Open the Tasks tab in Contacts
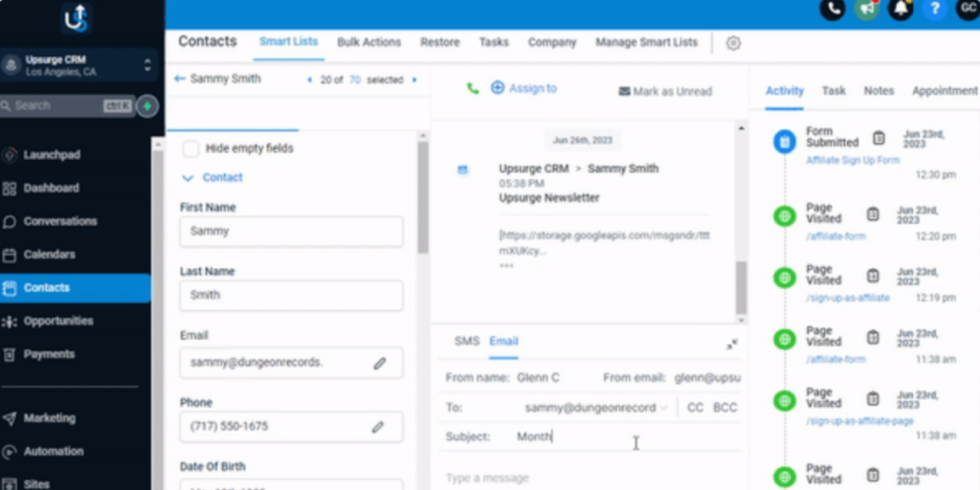This screenshot has width=980, height=490. [x=494, y=42]
